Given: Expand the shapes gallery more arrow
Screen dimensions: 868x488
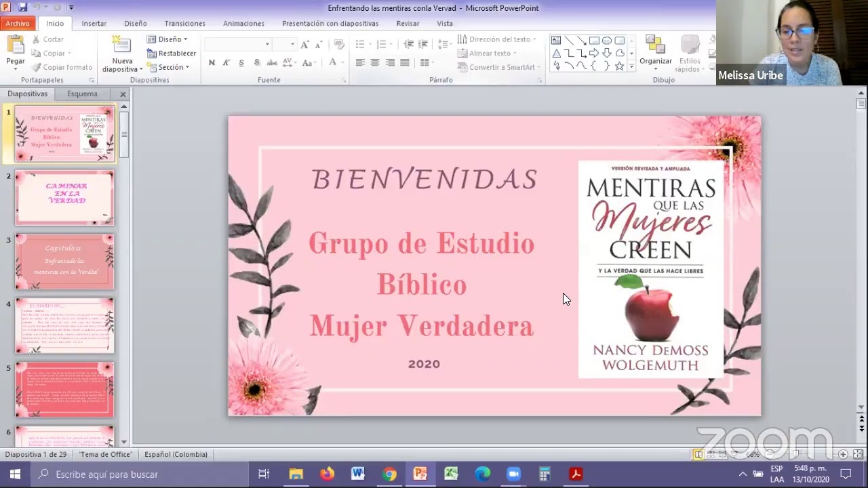Looking at the screenshot, I should 631,66.
